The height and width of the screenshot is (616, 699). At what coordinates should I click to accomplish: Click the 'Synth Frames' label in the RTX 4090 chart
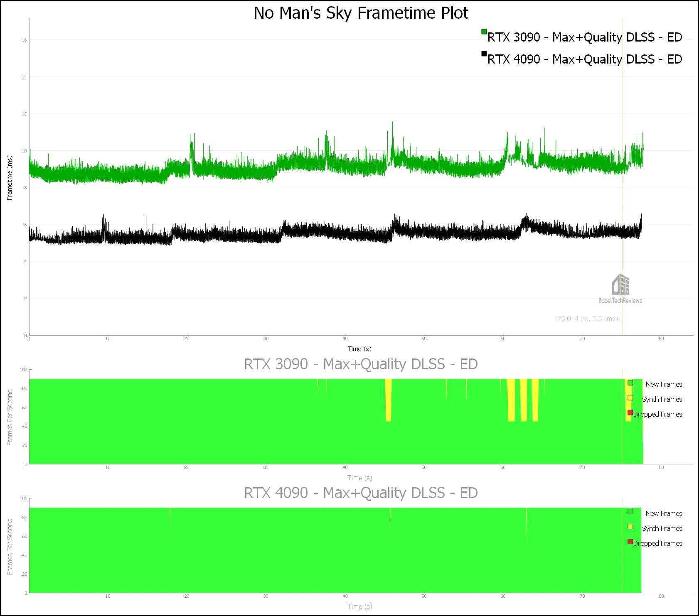pos(662,529)
